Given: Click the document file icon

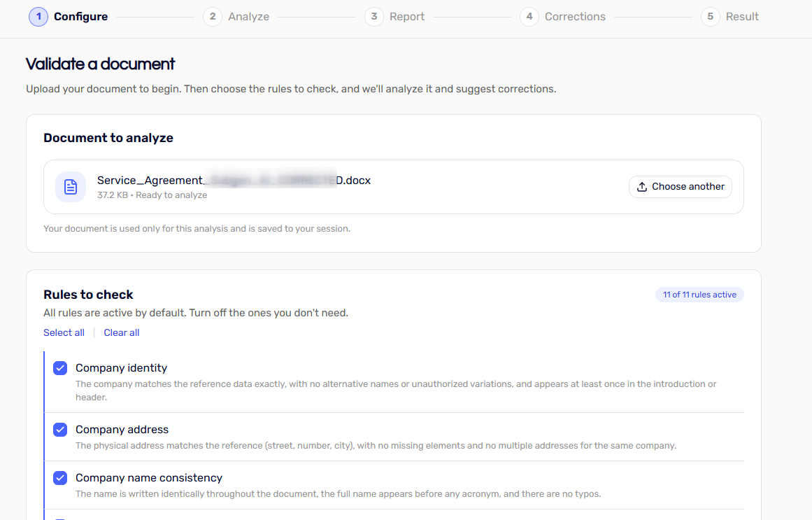Looking at the screenshot, I should coord(71,187).
